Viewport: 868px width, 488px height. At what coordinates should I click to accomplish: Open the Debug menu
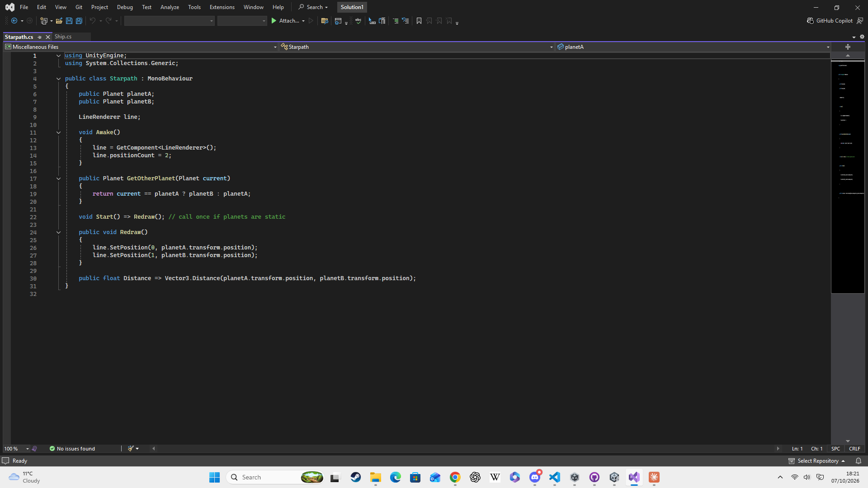125,7
